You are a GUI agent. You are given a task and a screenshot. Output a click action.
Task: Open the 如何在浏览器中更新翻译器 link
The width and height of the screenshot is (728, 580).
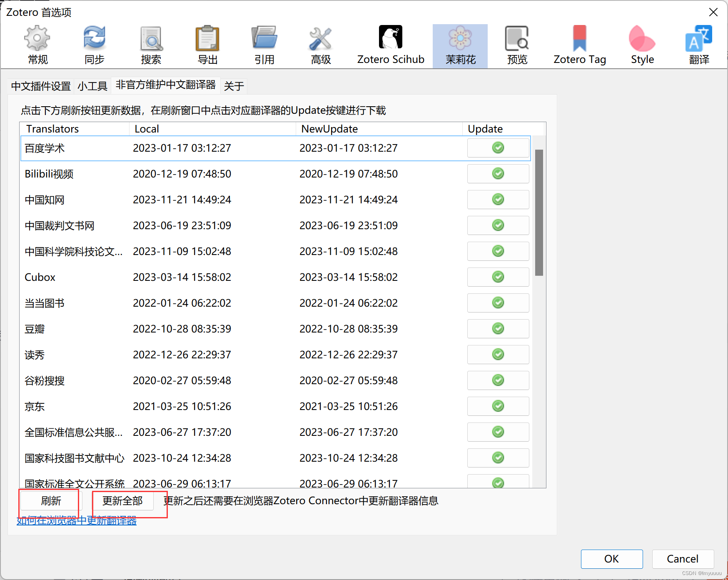click(77, 521)
